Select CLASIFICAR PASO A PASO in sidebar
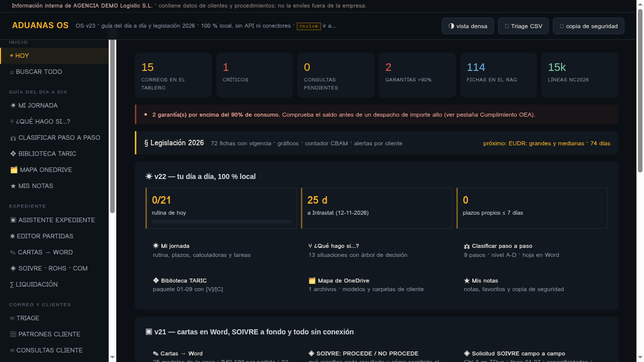Viewport: 644px width, 362px height. [x=54, y=138]
